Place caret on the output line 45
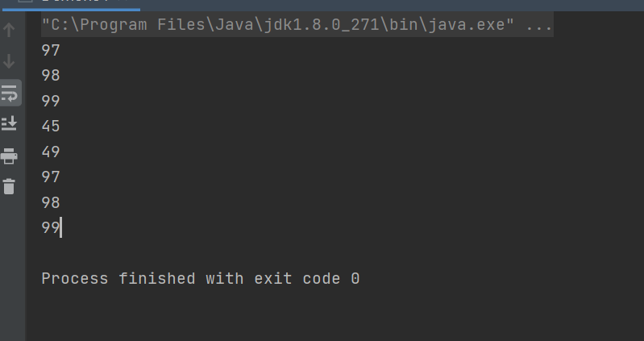This screenshot has width=644, height=341. pos(51,126)
